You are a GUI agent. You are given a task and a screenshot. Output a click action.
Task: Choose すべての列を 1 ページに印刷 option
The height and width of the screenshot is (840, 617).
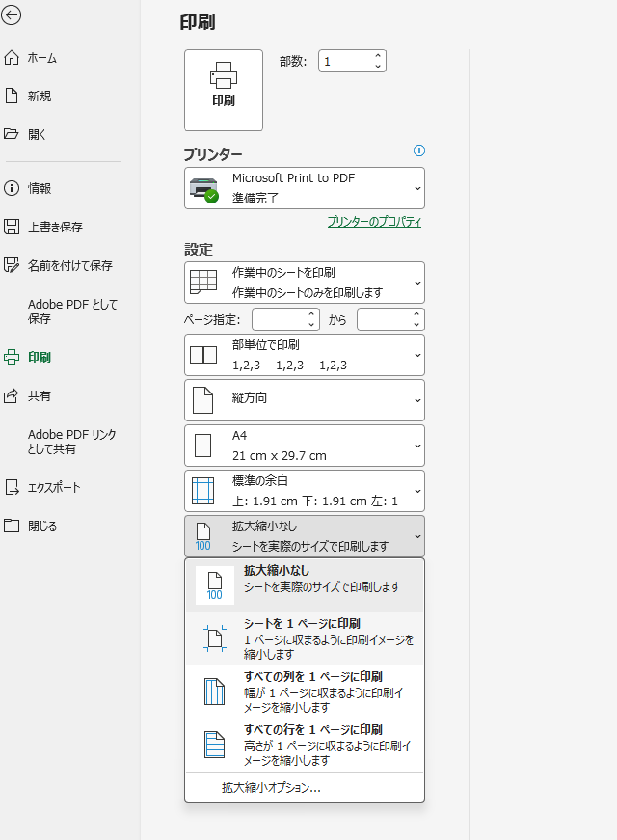[x=305, y=691]
